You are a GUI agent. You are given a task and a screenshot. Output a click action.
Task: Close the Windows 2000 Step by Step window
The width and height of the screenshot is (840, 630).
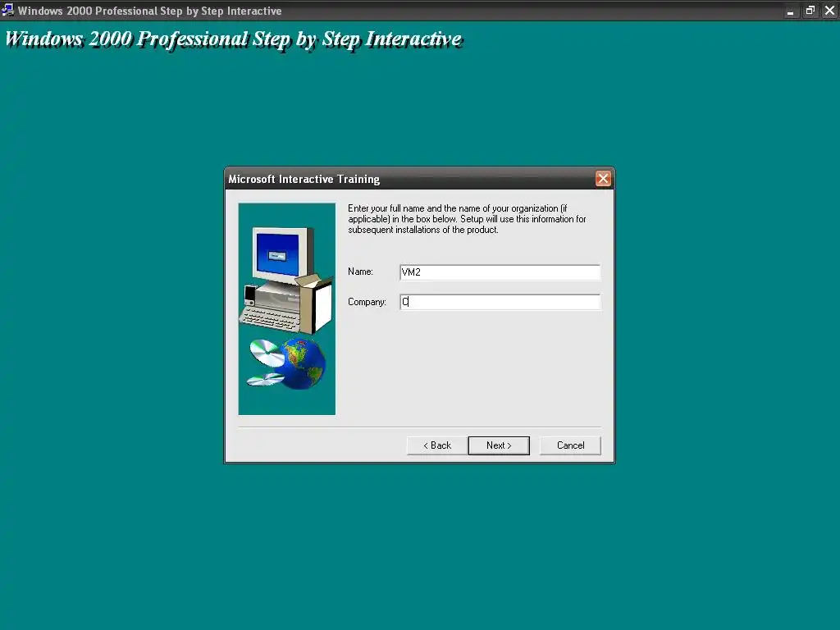click(829, 11)
